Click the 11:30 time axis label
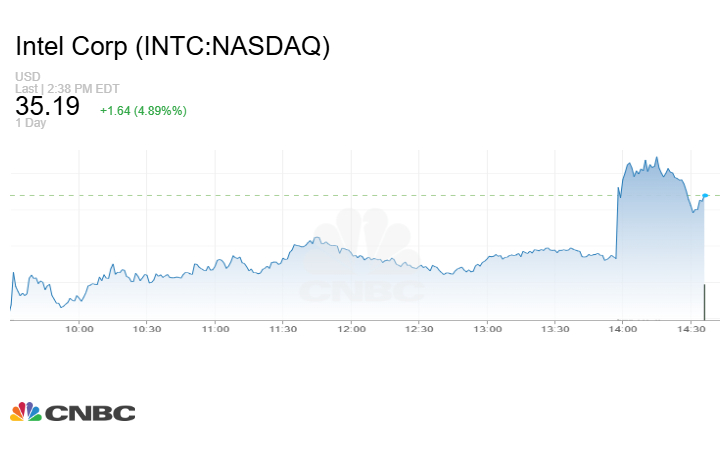The image size is (720, 450). tap(283, 328)
